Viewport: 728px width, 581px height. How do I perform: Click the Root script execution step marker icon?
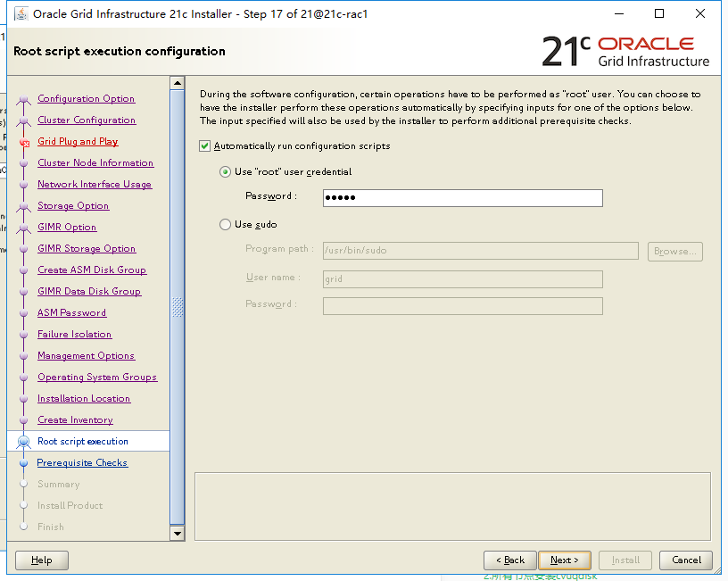[x=24, y=441]
